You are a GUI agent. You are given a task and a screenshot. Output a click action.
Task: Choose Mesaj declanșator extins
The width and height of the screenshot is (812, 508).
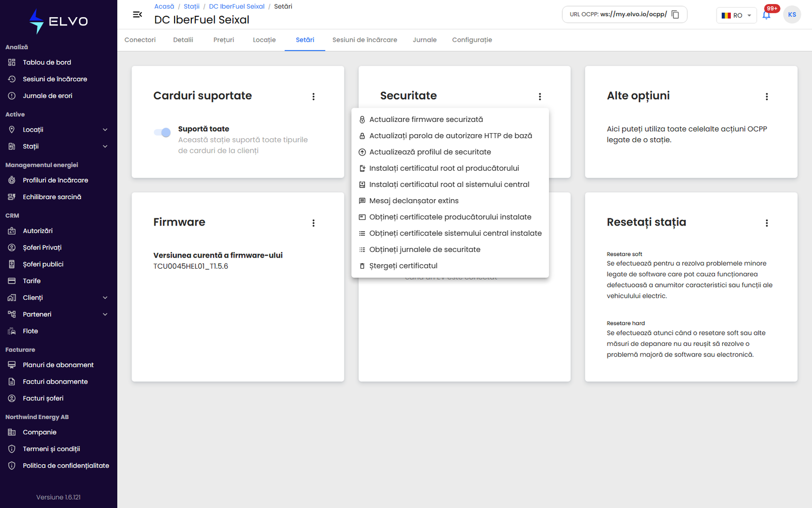[450, 201]
